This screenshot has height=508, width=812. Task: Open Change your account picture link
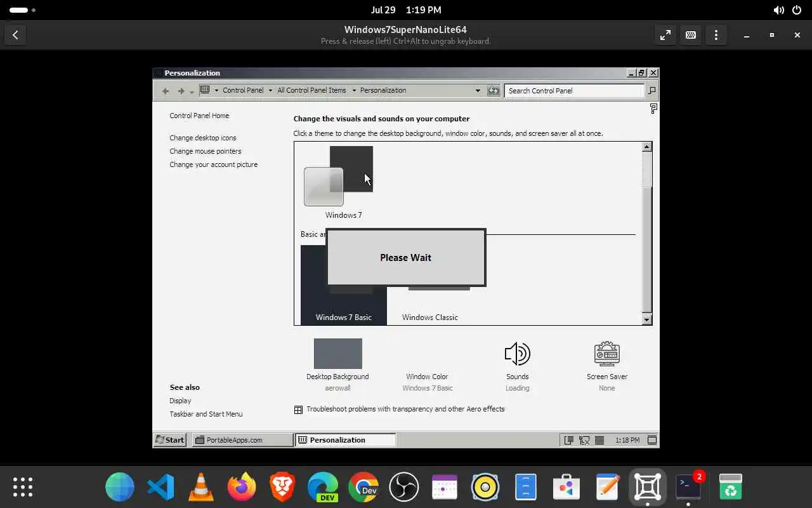(x=214, y=164)
